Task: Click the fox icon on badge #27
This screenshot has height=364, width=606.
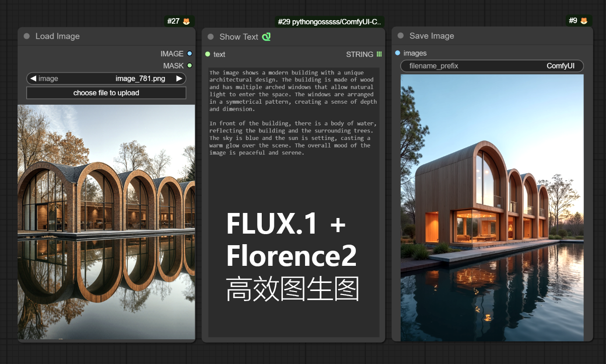Action: pos(186,21)
